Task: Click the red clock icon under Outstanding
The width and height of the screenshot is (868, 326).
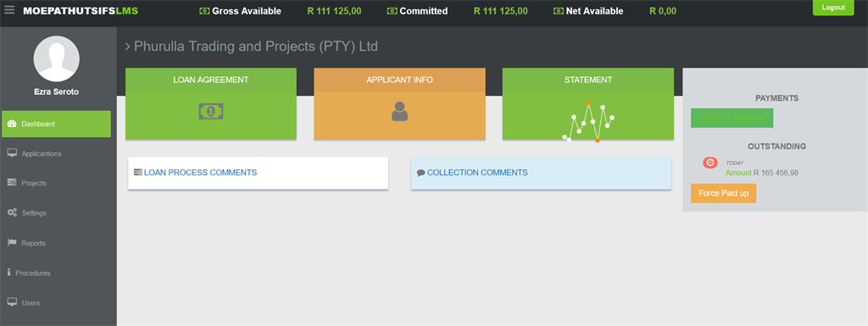Action: 710,163
